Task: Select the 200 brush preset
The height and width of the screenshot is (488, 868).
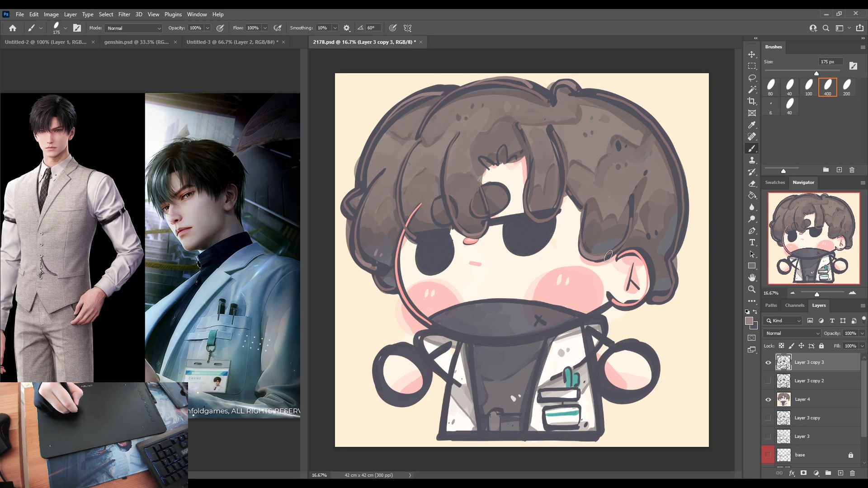Action: tap(846, 87)
